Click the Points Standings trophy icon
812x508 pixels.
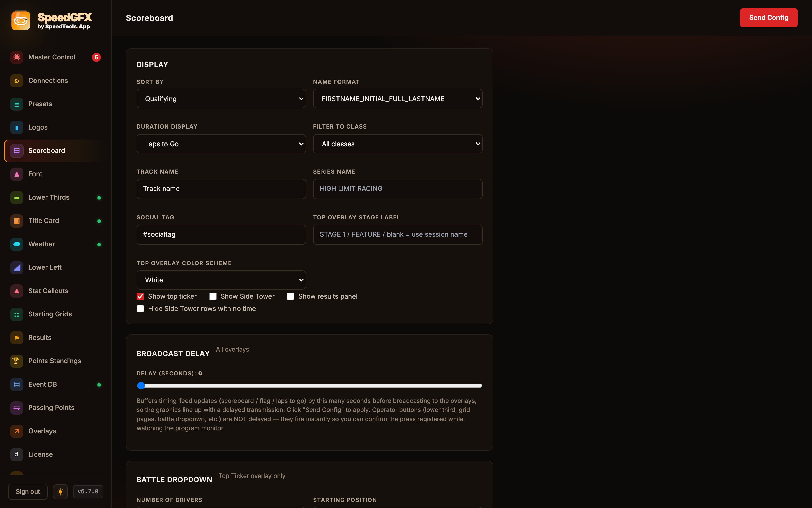click(17, 361)
